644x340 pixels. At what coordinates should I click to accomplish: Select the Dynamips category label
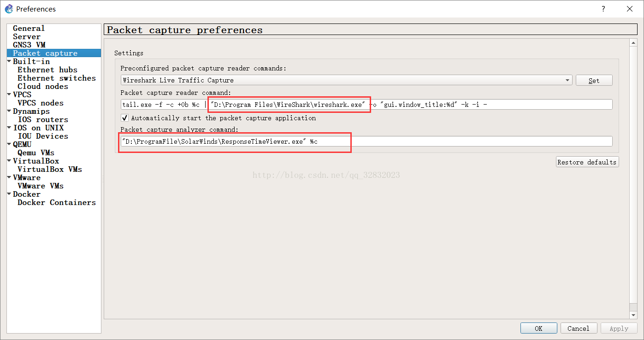pyautogui.click(x=31, y=111)
